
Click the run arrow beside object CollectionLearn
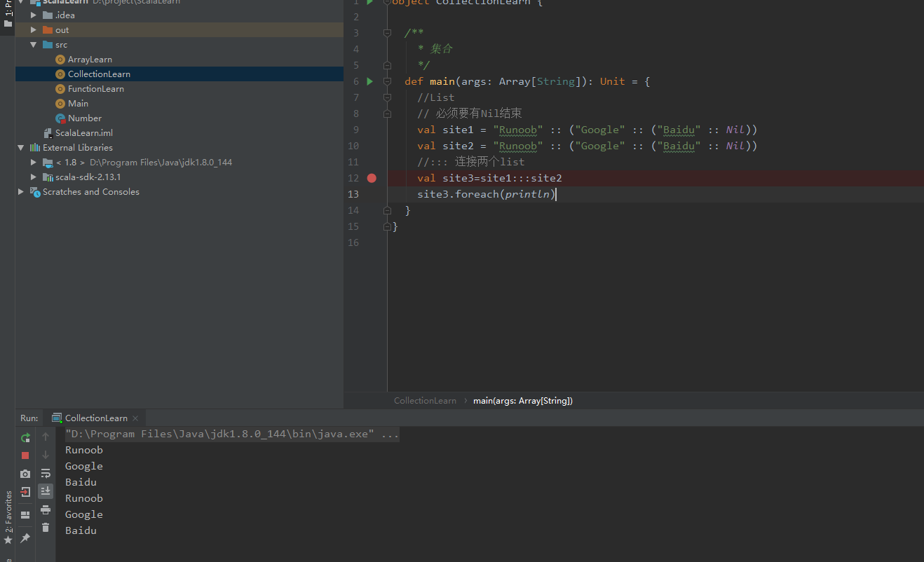coord(370,2)
